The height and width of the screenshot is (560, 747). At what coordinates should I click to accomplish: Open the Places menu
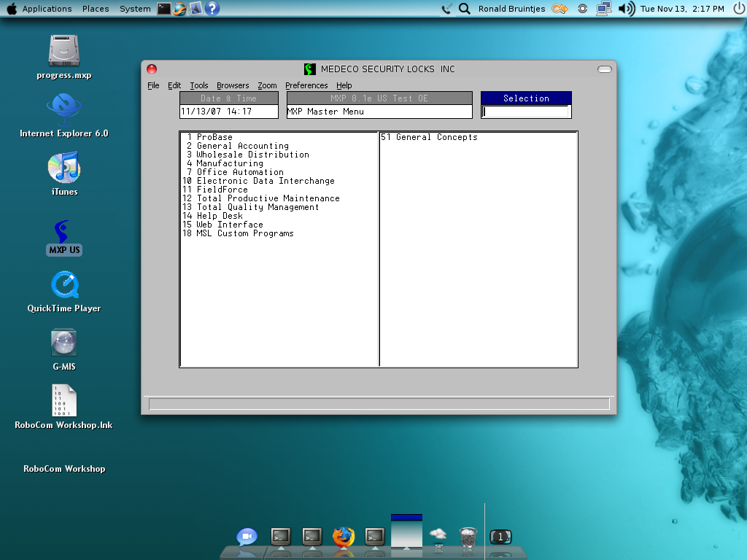pos(96,9)
